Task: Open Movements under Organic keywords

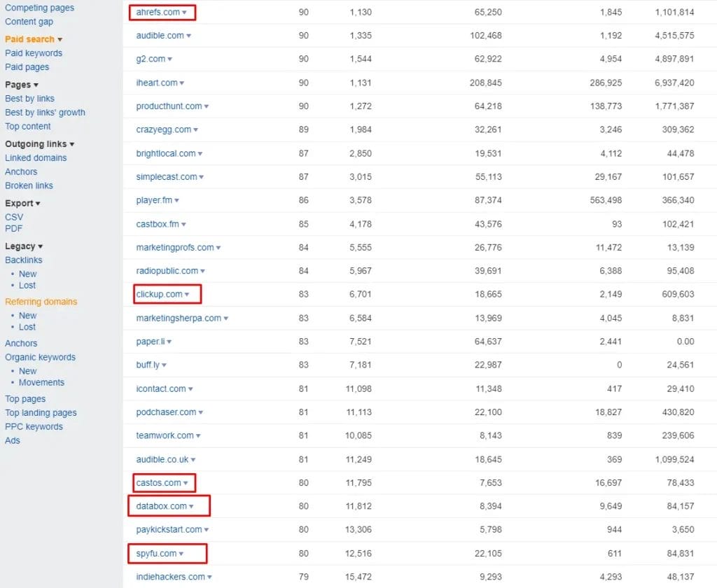Action: click(41, 382)
